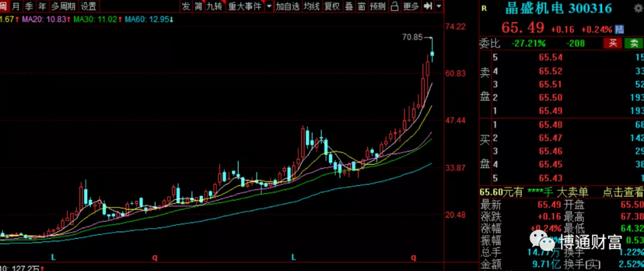The image size is (644, 271).
Task: Click buy level 3 price 65.46
Action: [551, 152]
